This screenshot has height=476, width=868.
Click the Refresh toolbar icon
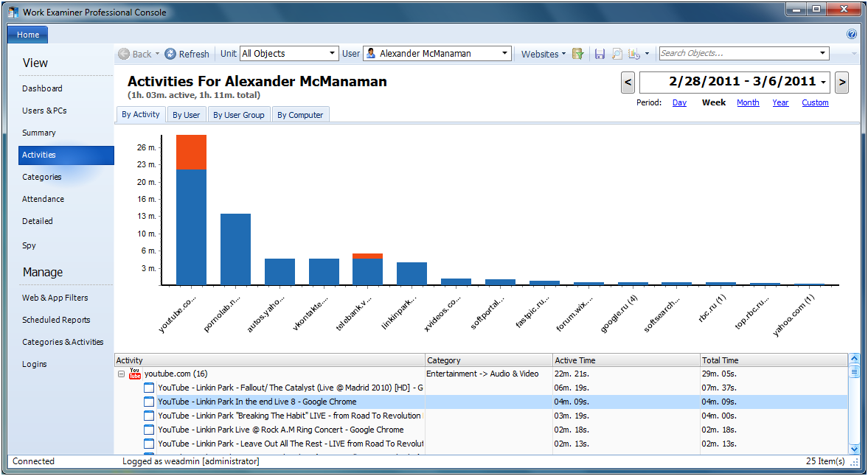click(170, 54)
